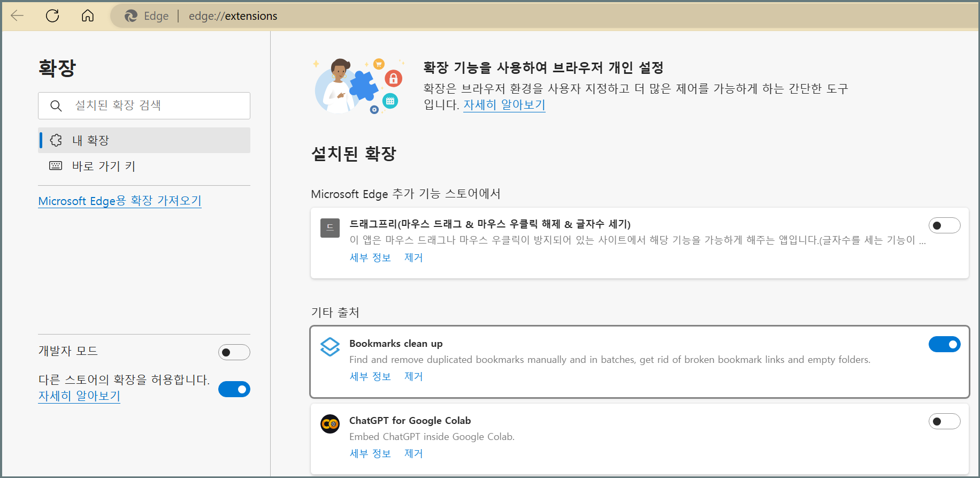Click the 확장 기능을 사용하여 브라우저 개인 설정 heading
This screenshot has width=980, height=478.
[x=543, y=67]
